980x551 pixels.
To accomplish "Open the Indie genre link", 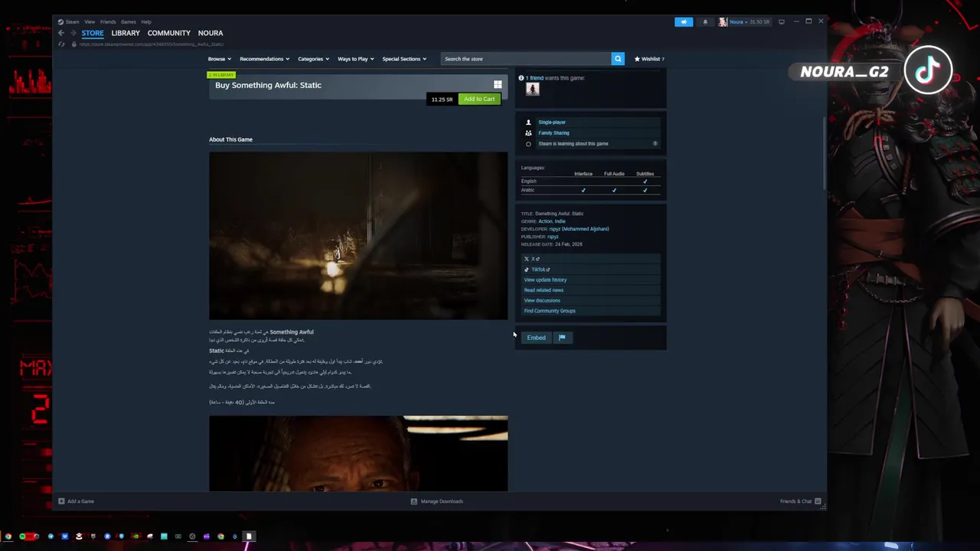I will pos(560,221).
